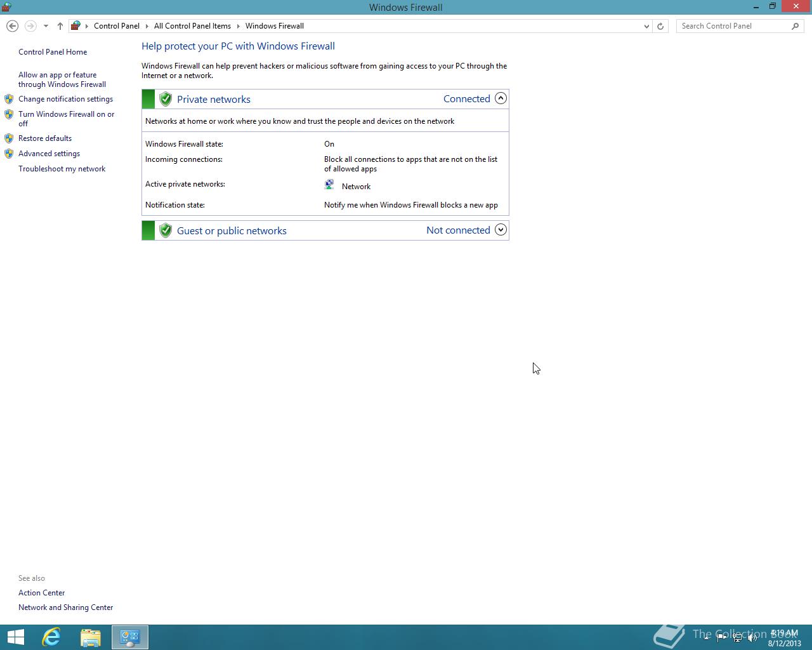The width and height of the screenshot is (812, 650).
Task: Click the Control Panel icon in address bar
Action: (x=75, y=26)
